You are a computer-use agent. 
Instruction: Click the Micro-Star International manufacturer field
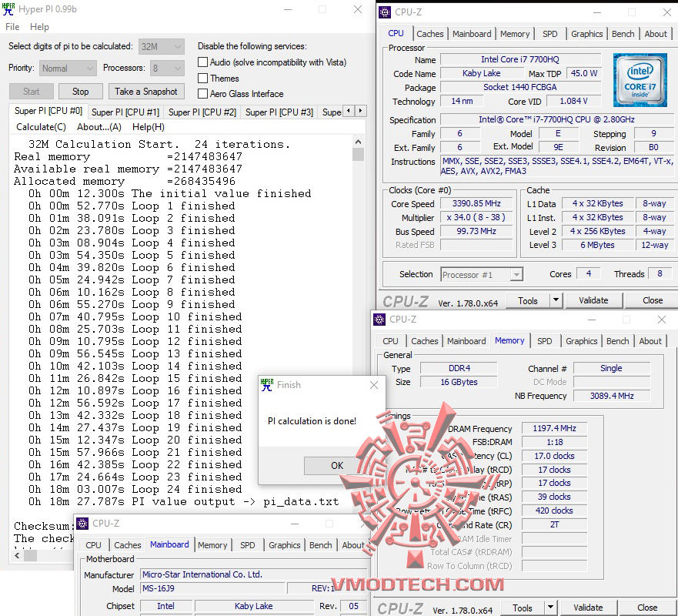[x=253, y=574]
